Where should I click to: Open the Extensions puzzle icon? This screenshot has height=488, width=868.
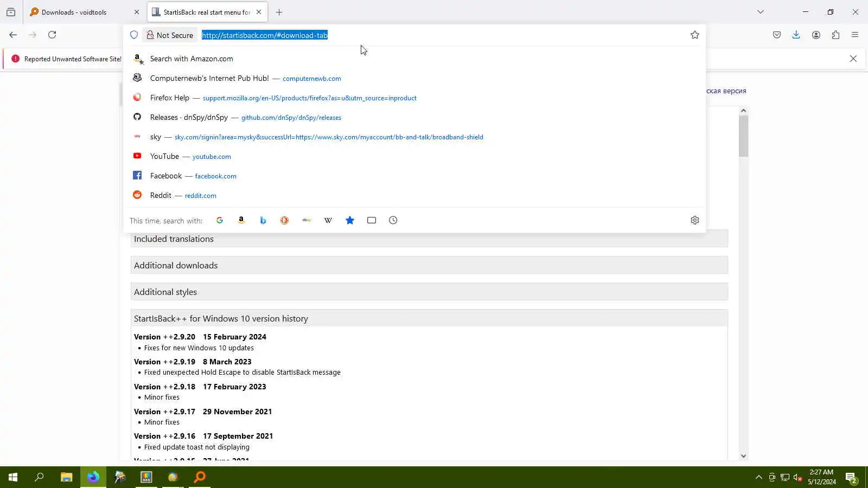[x=835, y=35]
